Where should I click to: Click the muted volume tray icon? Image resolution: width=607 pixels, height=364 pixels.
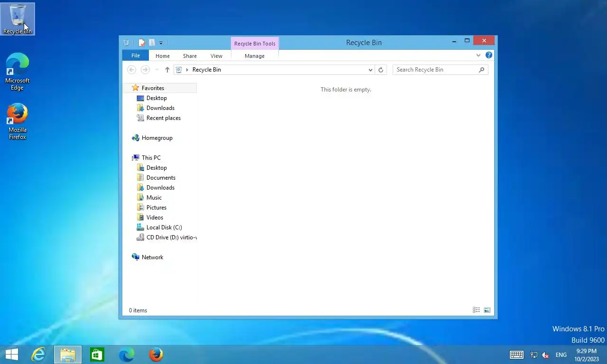[545, 355]
